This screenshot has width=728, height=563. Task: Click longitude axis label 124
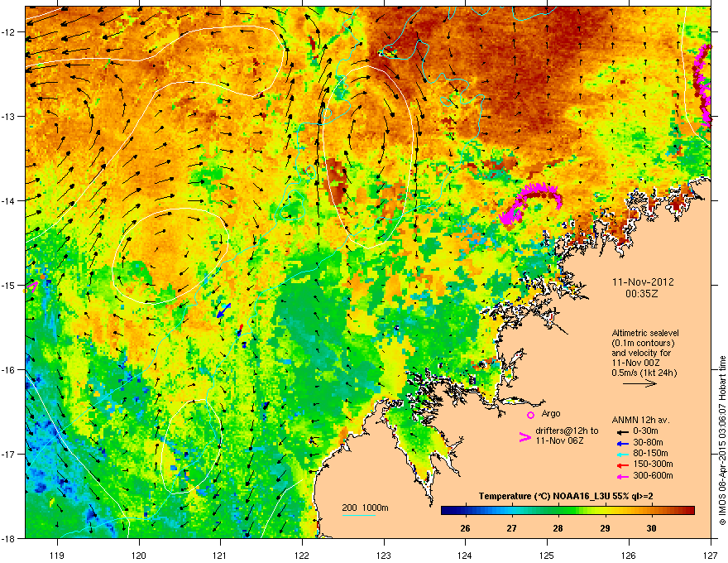465,555
